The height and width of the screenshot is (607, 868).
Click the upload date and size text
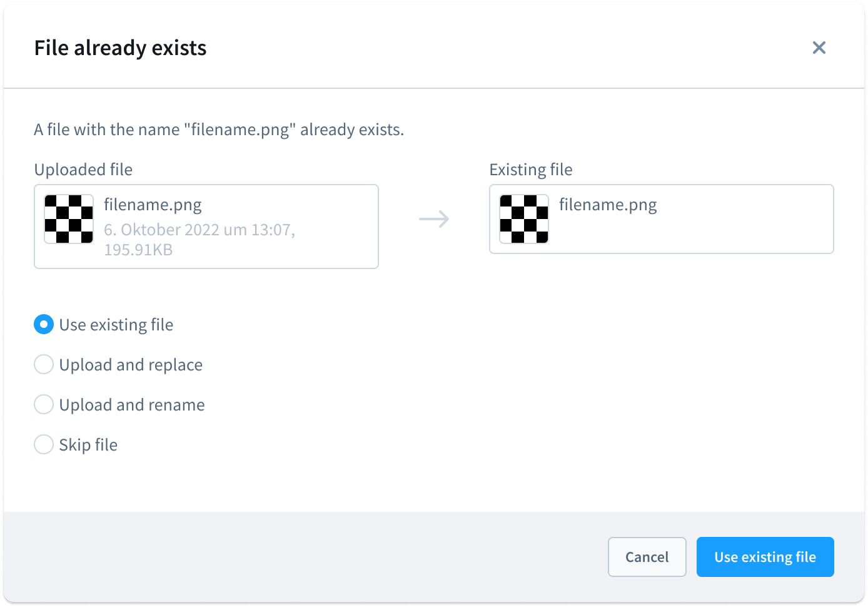199,240
